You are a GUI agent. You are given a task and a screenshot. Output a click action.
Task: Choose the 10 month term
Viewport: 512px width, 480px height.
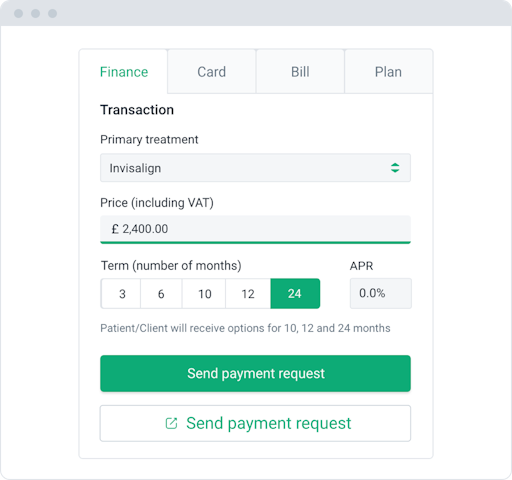(204, 294)
